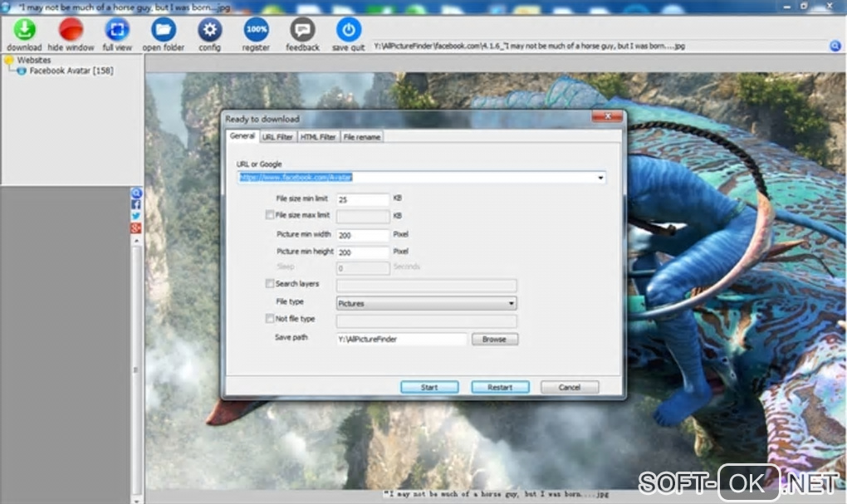Close the Ready to download dialog

point(608,116)
